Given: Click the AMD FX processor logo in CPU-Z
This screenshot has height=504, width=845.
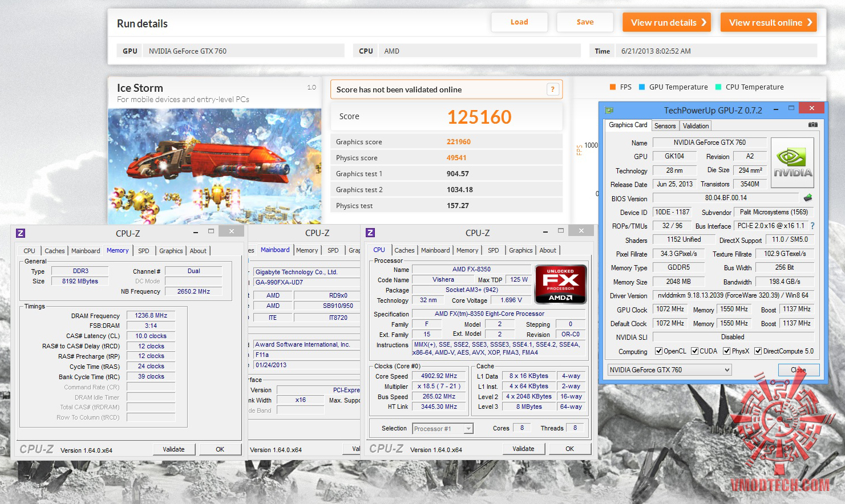Looking at the screenshot, I should pos(561,284).
